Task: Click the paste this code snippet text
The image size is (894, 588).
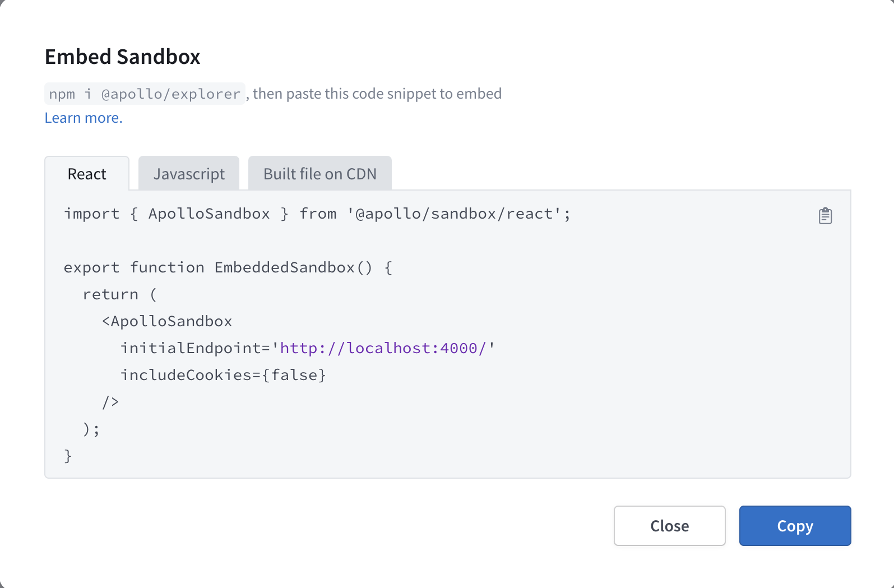Action: 376,93
